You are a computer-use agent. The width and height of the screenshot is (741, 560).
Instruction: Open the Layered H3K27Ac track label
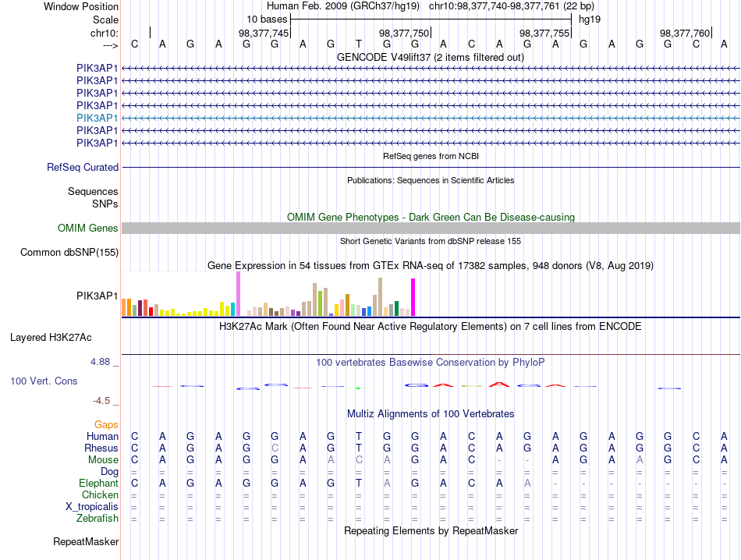click(x=51, y=338)
